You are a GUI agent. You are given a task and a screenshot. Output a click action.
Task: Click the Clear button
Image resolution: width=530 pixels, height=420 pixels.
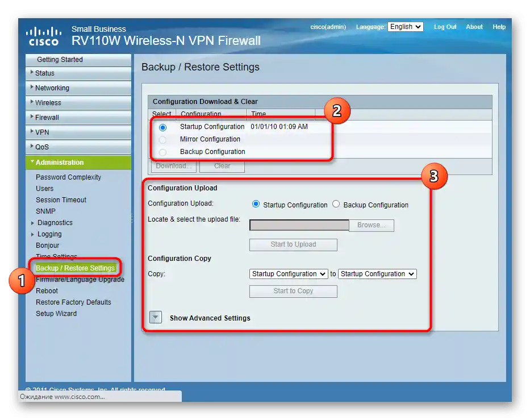tap(222, 166)
